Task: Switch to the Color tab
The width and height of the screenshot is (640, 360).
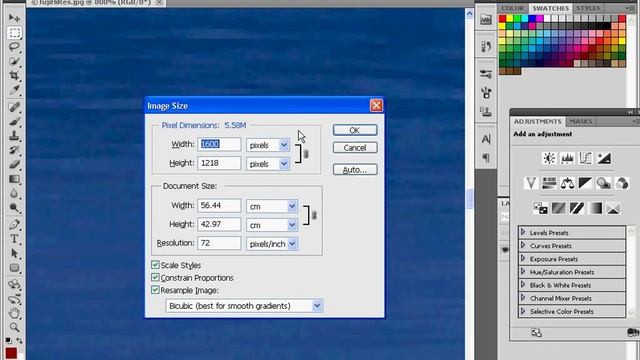Action: click(513, 8)
